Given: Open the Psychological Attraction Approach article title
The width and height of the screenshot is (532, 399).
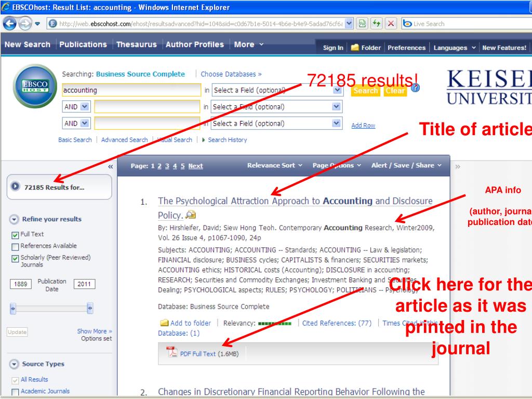Looking at the screenshot, I should 295,208.
